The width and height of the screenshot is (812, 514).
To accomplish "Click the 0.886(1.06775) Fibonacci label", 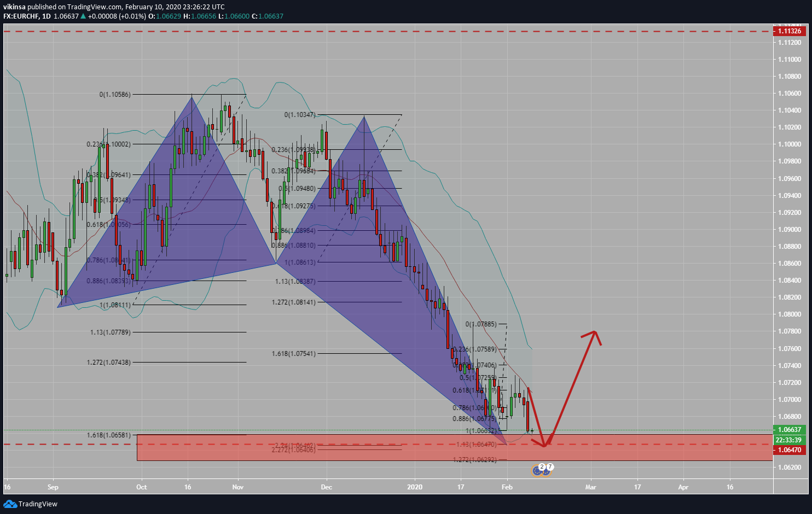I will click(x=474, y=418).
